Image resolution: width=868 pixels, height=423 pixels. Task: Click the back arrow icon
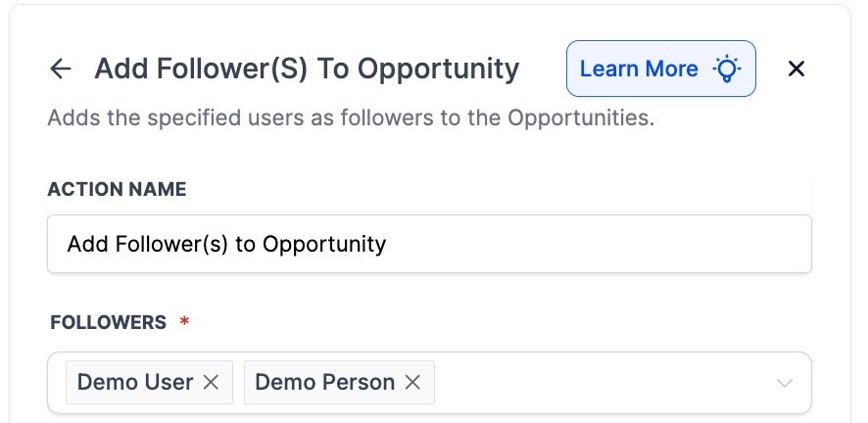[x=61, y=69]
